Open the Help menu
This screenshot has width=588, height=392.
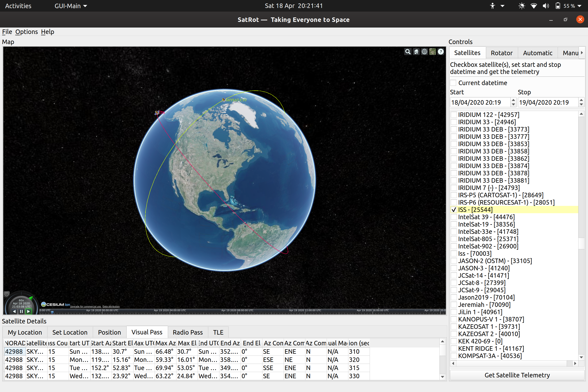click(47, 32)
